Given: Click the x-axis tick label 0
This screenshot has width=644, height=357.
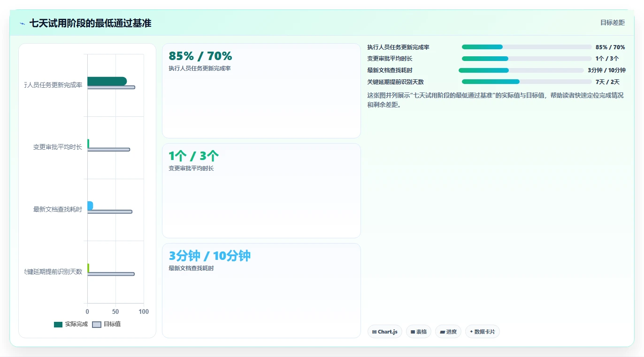Looking at the screenshot, I should point(87,311).
